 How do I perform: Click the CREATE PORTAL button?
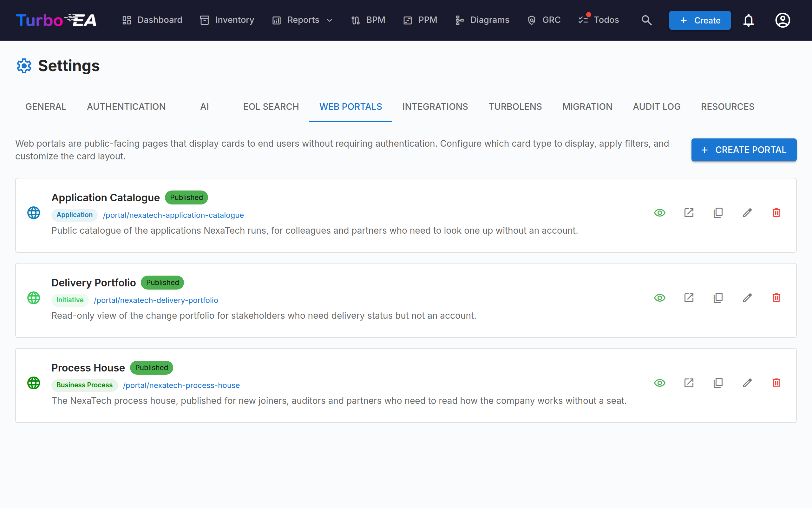[x=743, y=150]
